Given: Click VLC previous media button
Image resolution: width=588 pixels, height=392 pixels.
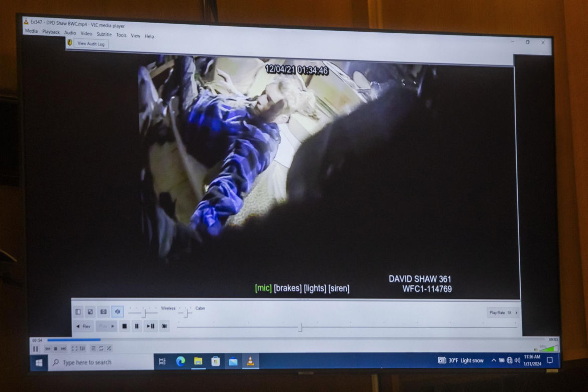Looking at the screenshot, I should pyautogui.click(x=48, y=349).
